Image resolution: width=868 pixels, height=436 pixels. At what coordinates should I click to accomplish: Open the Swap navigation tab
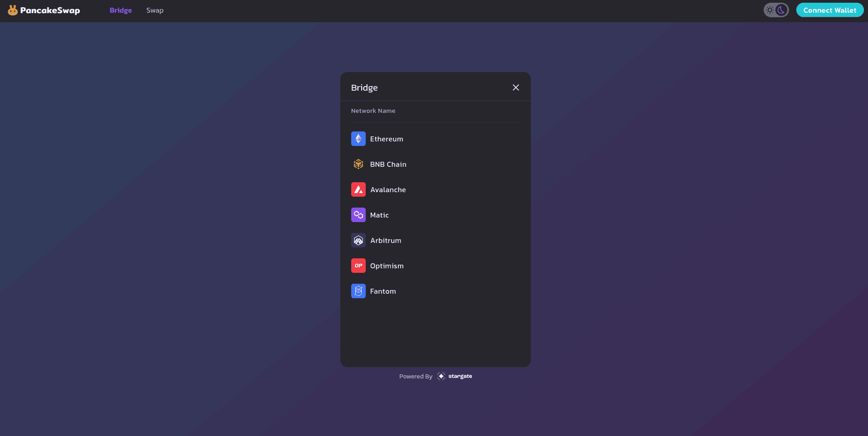[155, 10]
